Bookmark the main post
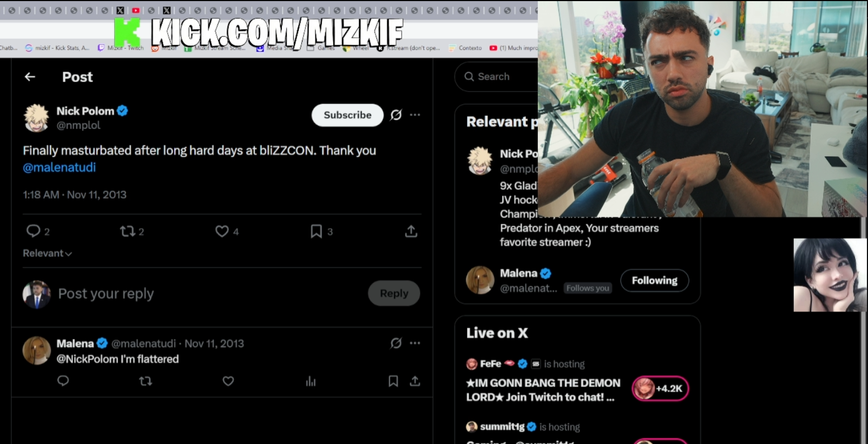868x444 pixels. click(x=316, y=231)
